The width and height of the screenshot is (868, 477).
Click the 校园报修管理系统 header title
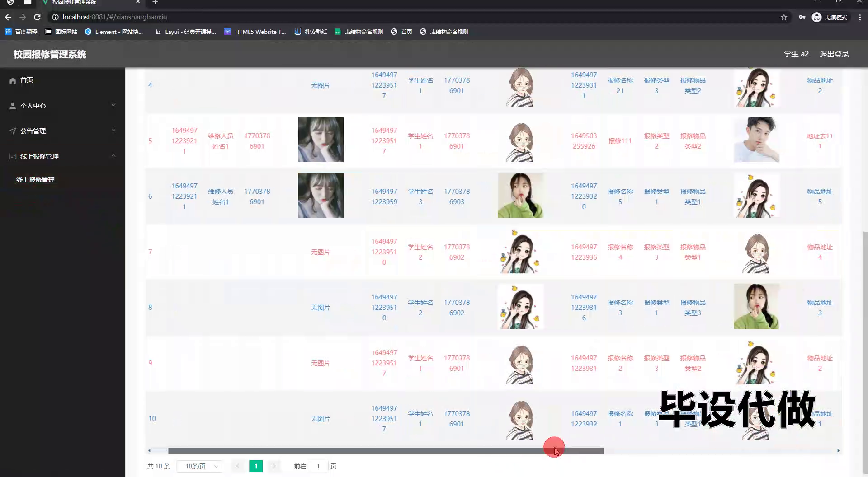click(x=50, y=54)
